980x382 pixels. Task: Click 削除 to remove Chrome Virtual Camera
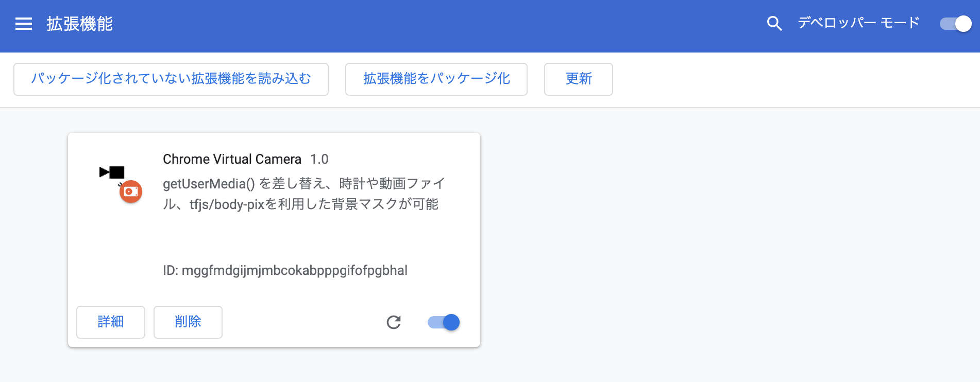point(188,322)
